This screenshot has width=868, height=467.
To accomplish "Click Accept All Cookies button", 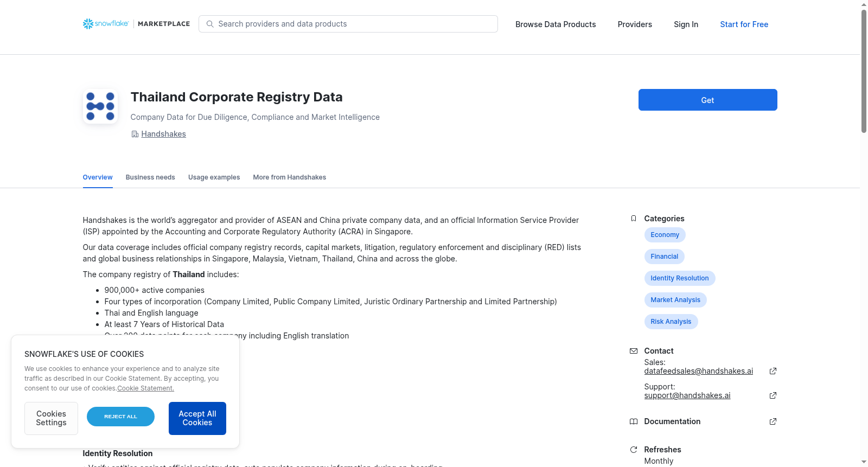I will click(x=197, y=418).
